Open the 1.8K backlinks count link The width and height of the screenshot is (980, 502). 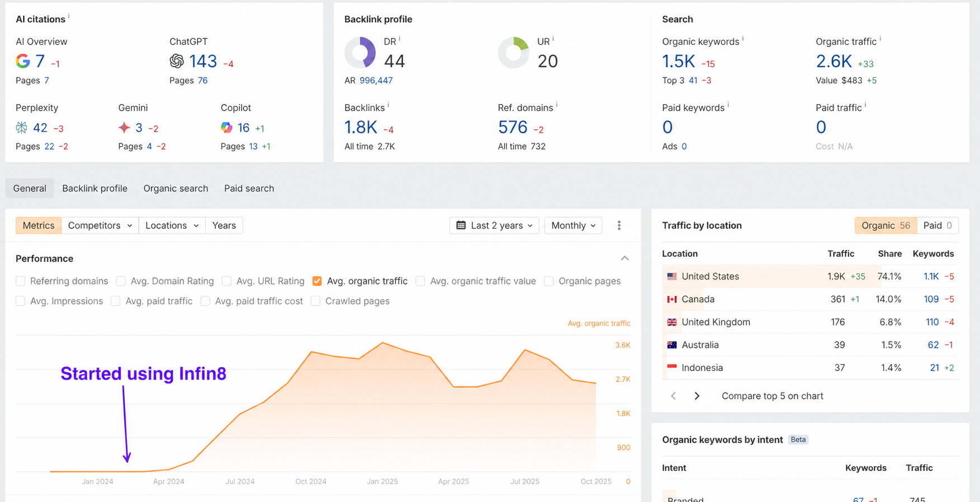(x=361, y=128)
